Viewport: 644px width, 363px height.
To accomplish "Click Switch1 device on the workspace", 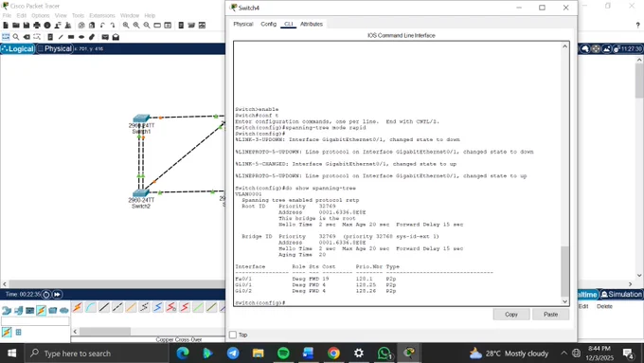I will (x=141, y=118).
